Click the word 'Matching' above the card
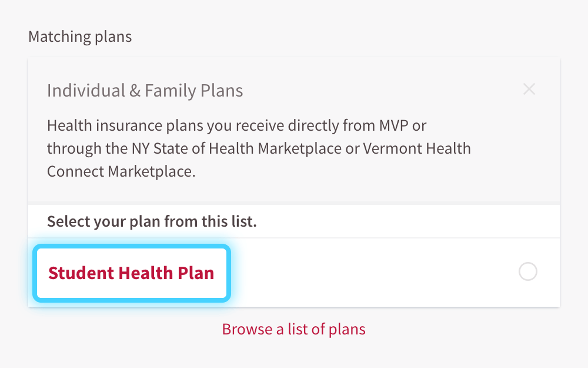Viewport: 588px width, 368px height. pos(52,37)
